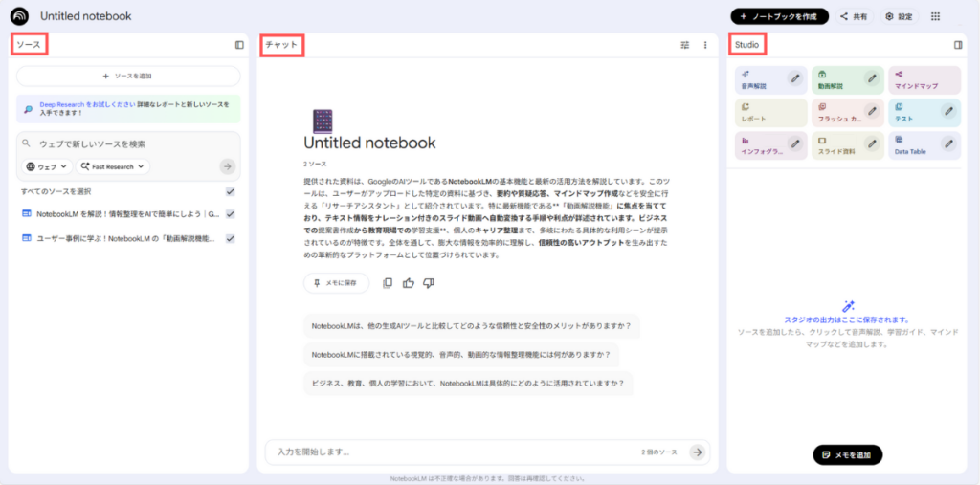Edit 音声解説 options with its pencil icon
This screenshot has height=485, width=980.
[x=794, y=79]
